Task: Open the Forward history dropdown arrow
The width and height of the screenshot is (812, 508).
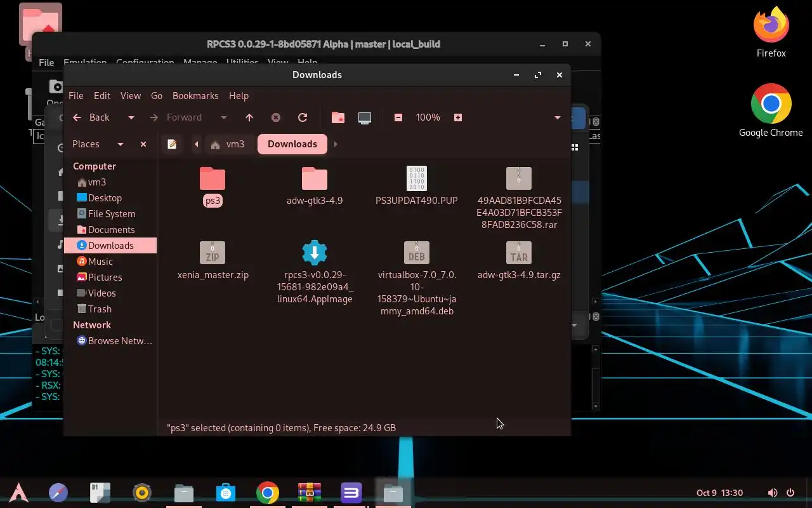Action: point(223,117)
